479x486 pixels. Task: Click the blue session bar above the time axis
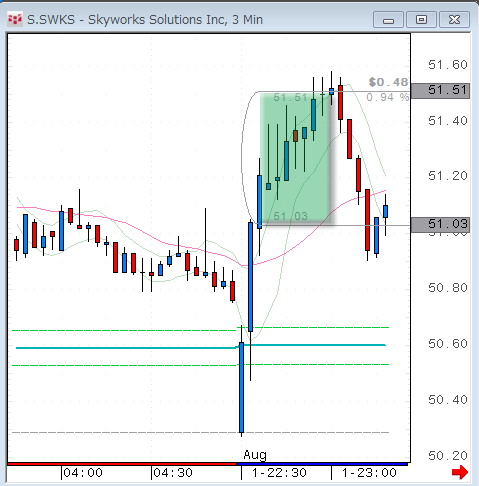click(322, 464)
